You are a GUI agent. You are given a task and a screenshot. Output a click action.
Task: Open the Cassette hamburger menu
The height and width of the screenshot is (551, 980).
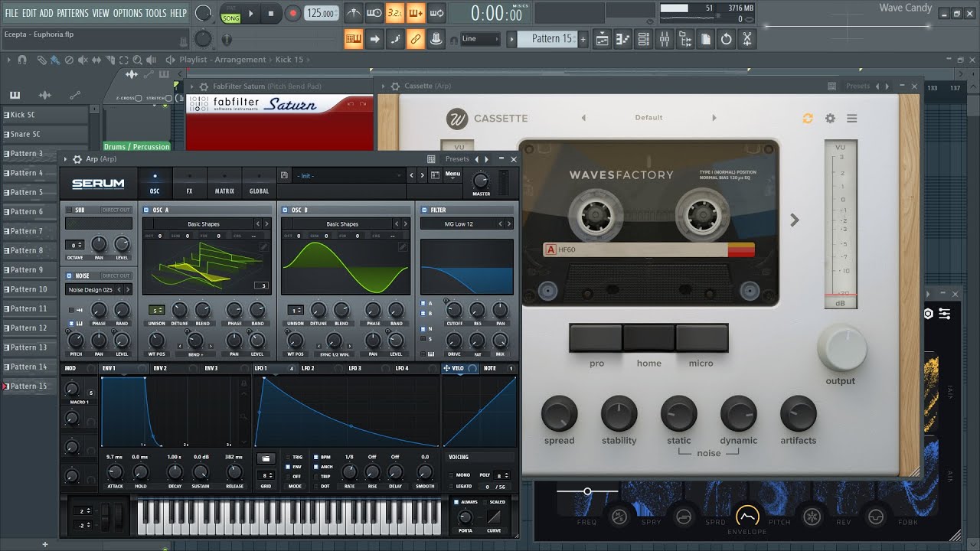pyautogui.click(x=851, y=119)
